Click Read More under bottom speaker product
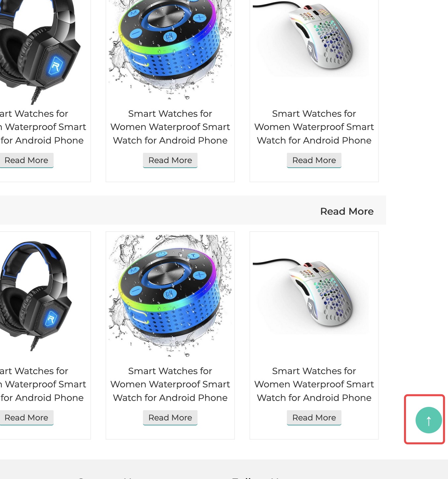Image resolution: width=448 pixels, height=479 pixels. pos(170,417)
